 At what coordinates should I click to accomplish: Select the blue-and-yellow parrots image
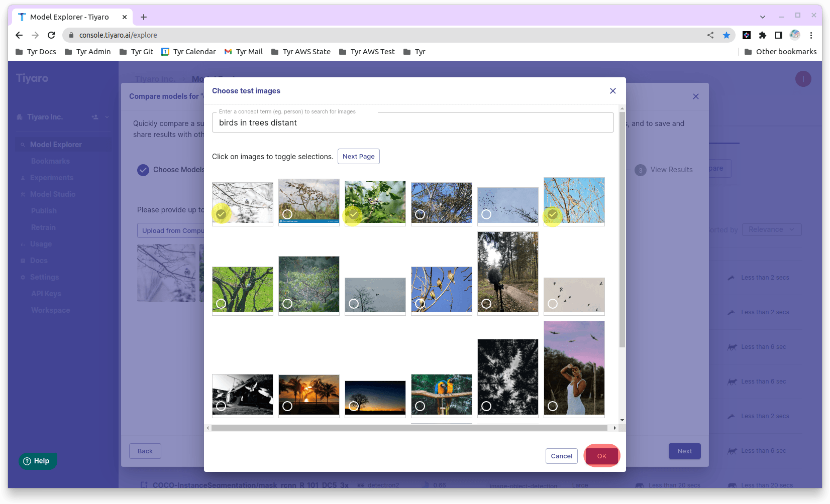click(x=442, y=395)
